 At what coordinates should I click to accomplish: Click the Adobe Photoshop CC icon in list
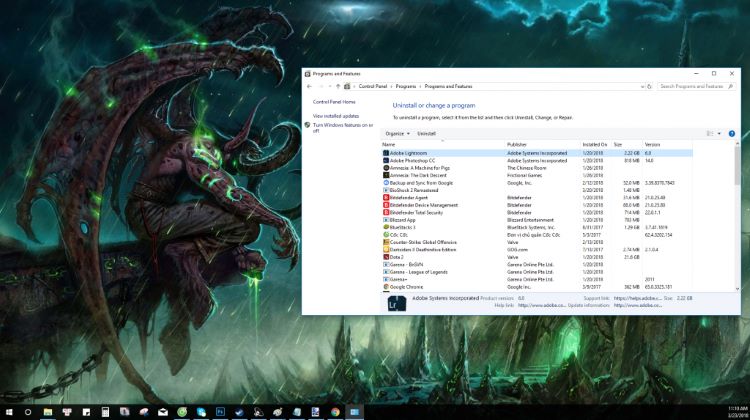pyautogui.click(x=386, y=161)
